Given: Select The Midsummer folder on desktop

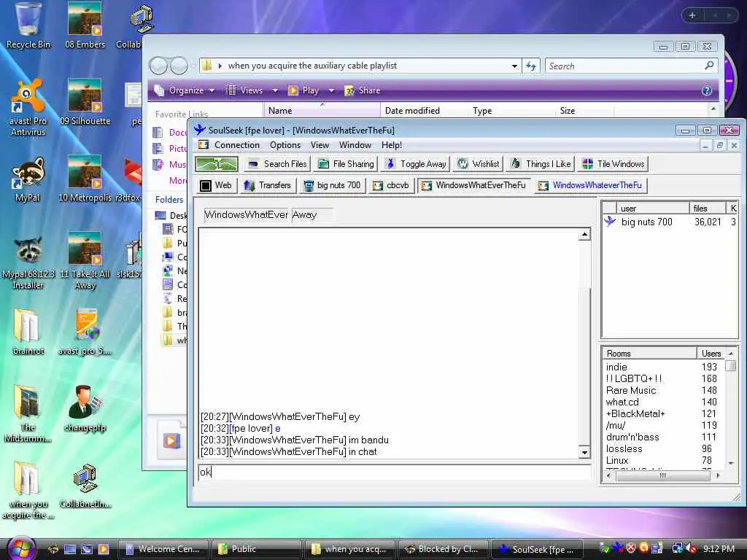Looking at the screenshot, I should (x=28, y=413).
